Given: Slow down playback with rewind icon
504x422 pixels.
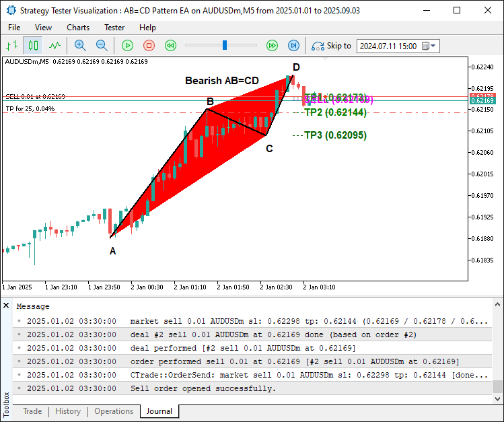Looking at the screenshot, I should pyautogui.click(x=170, y=45).
